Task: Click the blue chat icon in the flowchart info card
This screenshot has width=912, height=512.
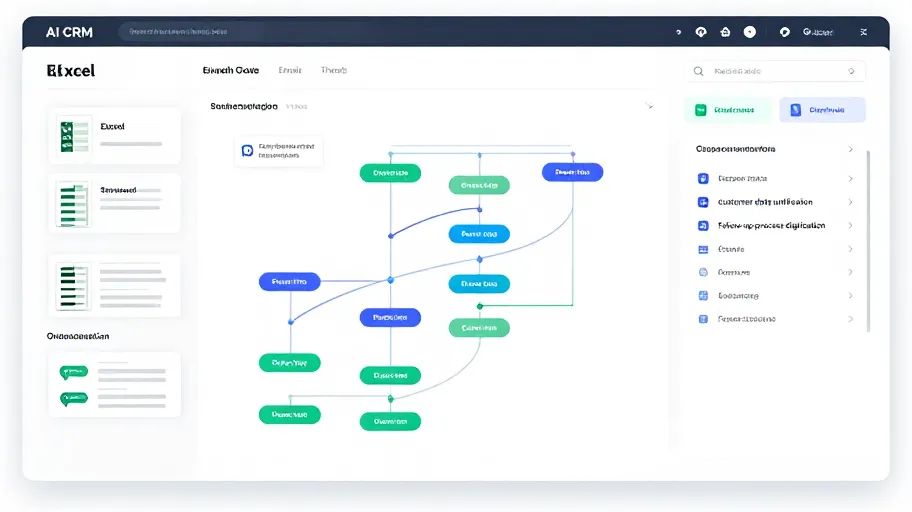Action: [x=247, y=151]
